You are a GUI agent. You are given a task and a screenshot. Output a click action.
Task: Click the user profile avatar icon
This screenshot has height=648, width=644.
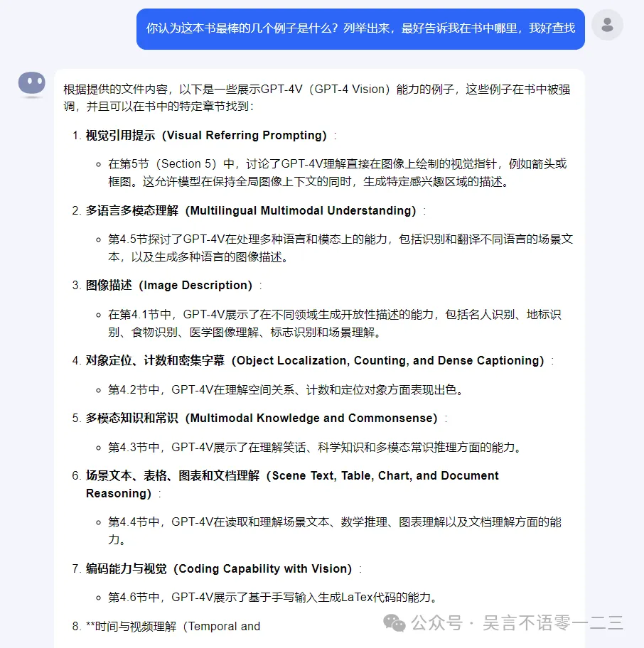coord(607,25)
